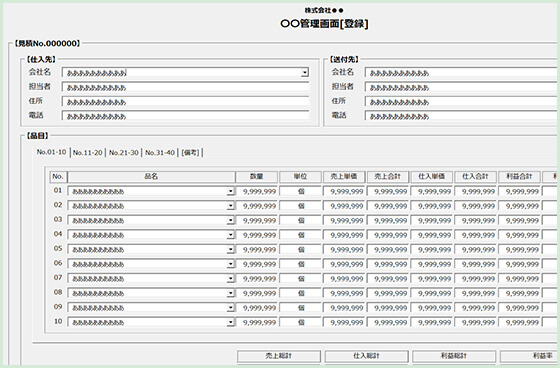This screenshot has width=560, height=368.
Task: Focus the 送付先 担当者 input field
Action: click(x=462, y=87)
